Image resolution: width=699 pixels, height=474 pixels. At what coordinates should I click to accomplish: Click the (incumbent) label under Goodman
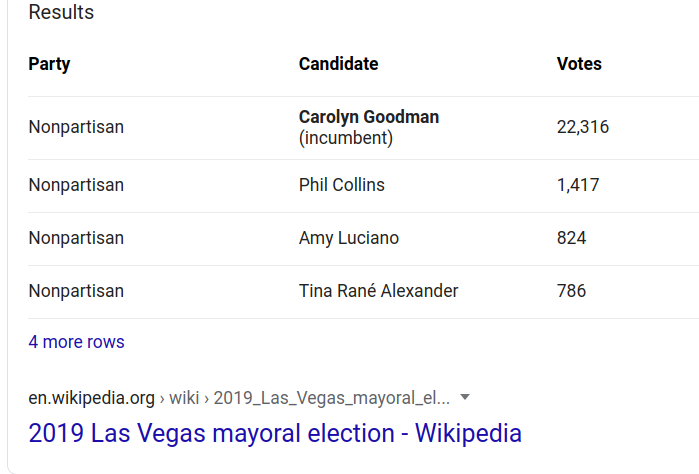pos(346,138)
